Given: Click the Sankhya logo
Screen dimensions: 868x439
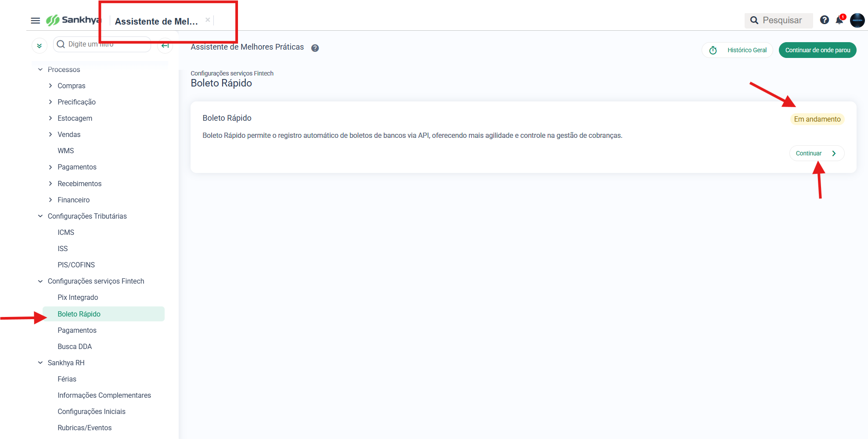Looking at the screenshot, I should point(73,20).
